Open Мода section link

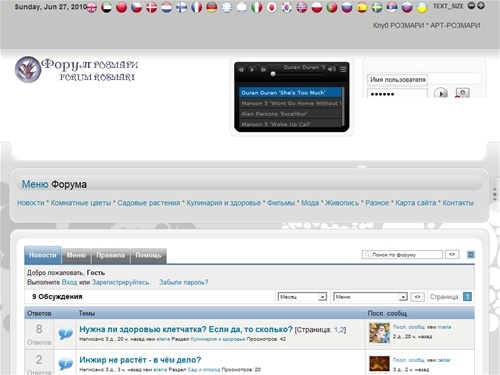(x=310, y=203)
